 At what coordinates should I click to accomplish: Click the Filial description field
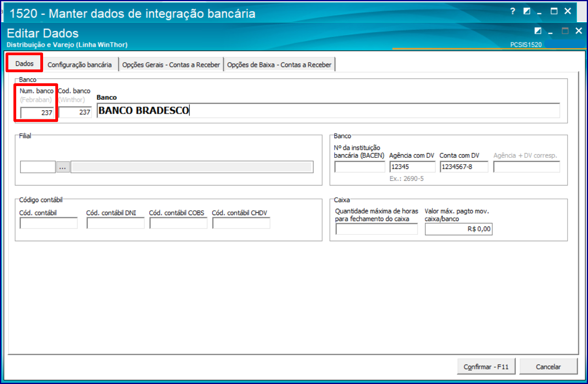pos(192,167)
